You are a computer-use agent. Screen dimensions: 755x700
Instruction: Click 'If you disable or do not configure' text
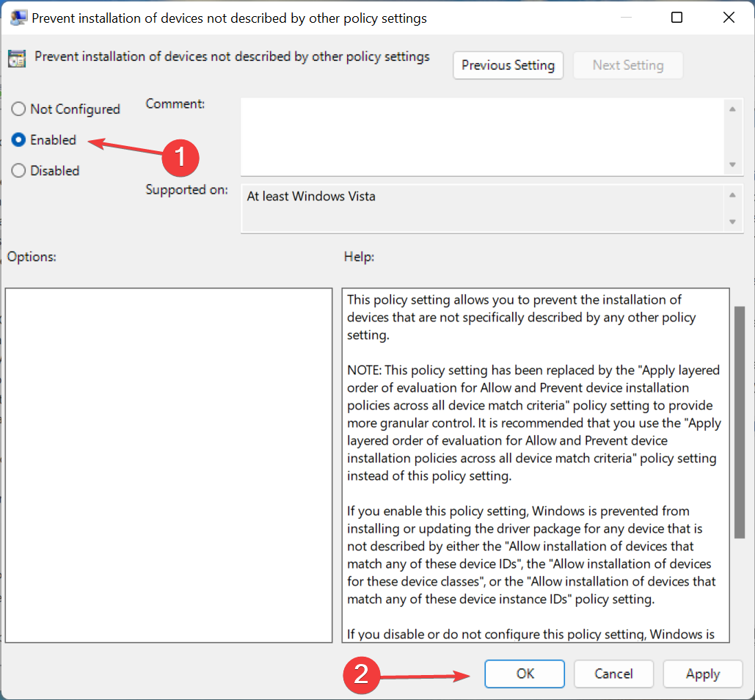pos(530,634)
